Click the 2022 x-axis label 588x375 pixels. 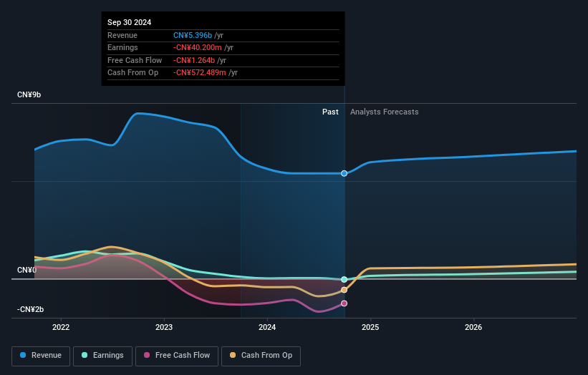click(x=61, y=327)
